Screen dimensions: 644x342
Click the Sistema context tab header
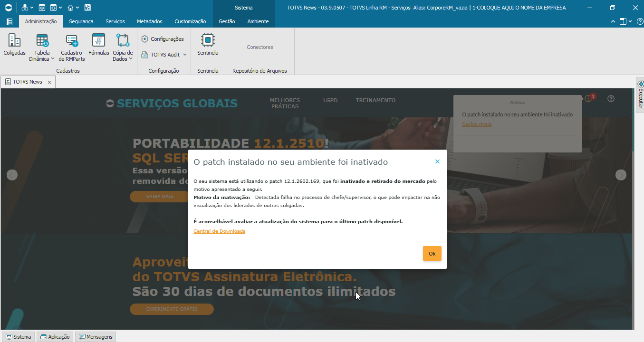(244, 8)
